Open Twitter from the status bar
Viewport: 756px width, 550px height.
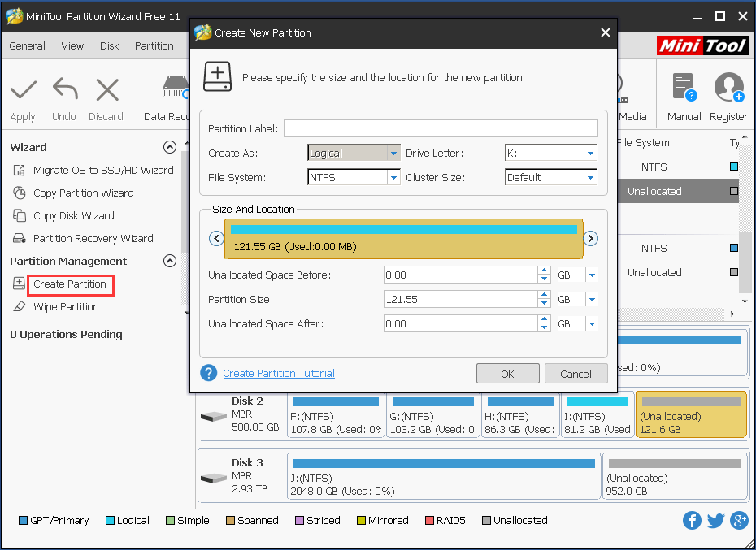(715, 521)
